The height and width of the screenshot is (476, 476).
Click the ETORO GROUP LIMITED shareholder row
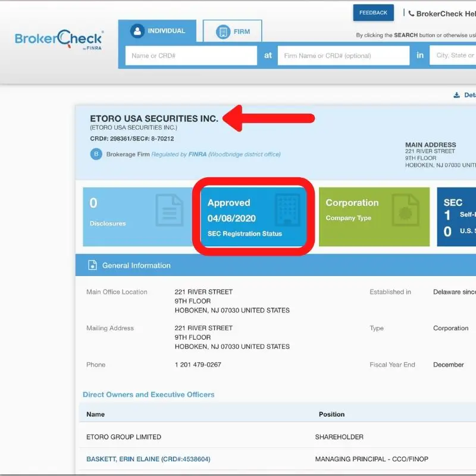125,437
